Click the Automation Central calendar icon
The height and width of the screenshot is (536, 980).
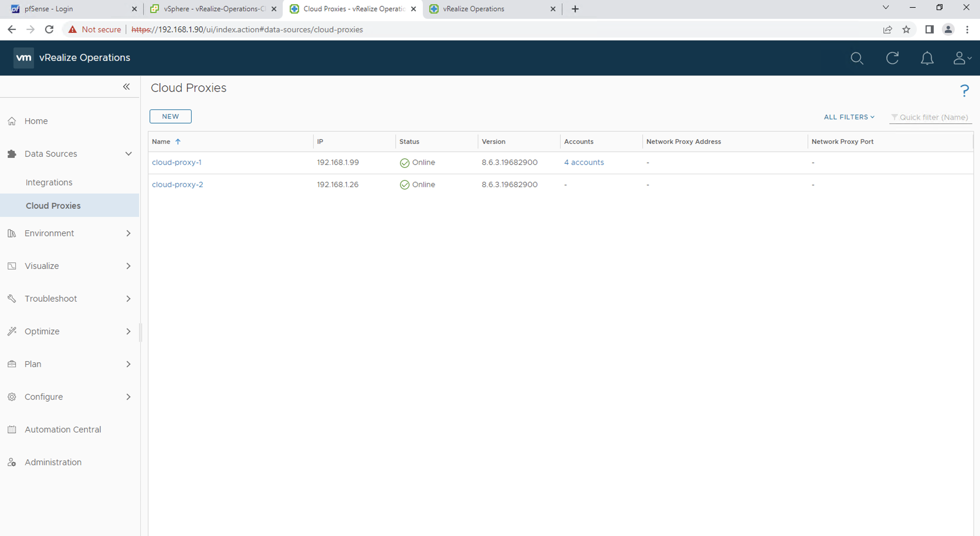12,430
